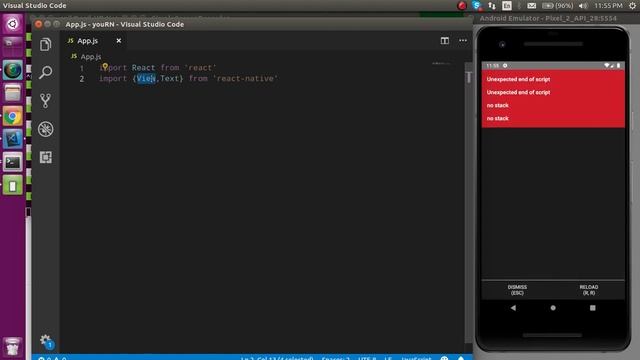Viewport: 640px width, 360px height.
Task: Click the App.js breadcrumb item
Action: [90, 57]
